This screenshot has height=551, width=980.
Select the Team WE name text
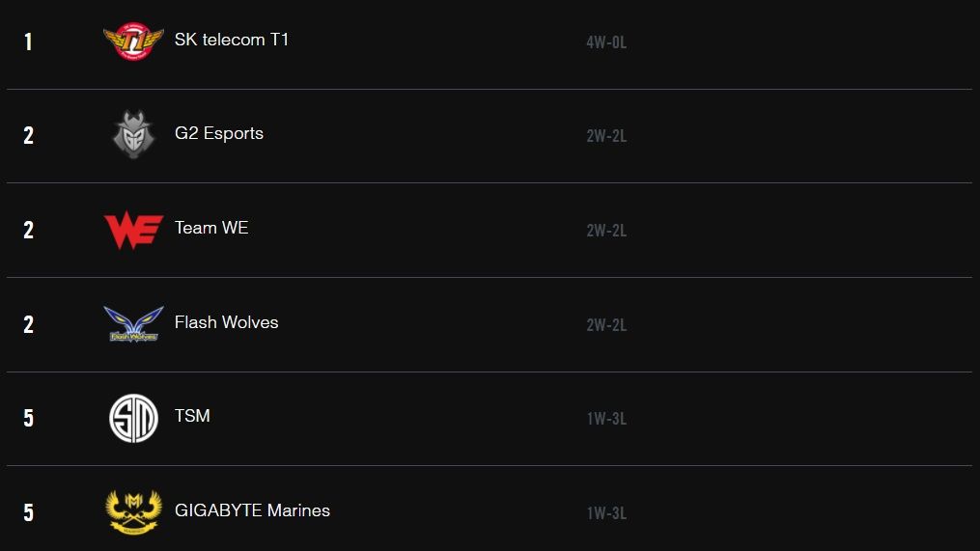click(x=211, y=228)
